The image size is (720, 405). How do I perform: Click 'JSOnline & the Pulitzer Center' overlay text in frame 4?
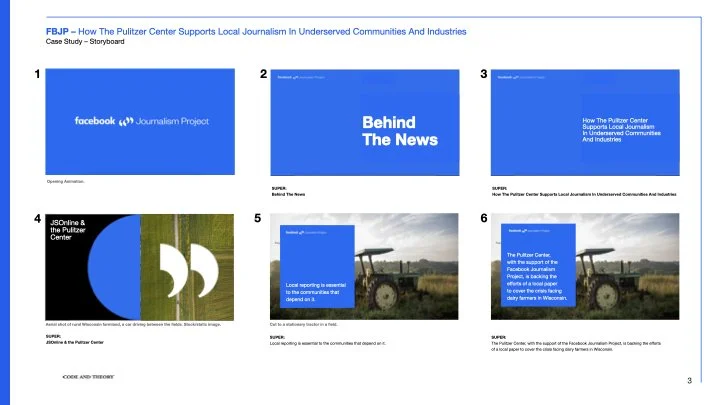click(68, 230)
